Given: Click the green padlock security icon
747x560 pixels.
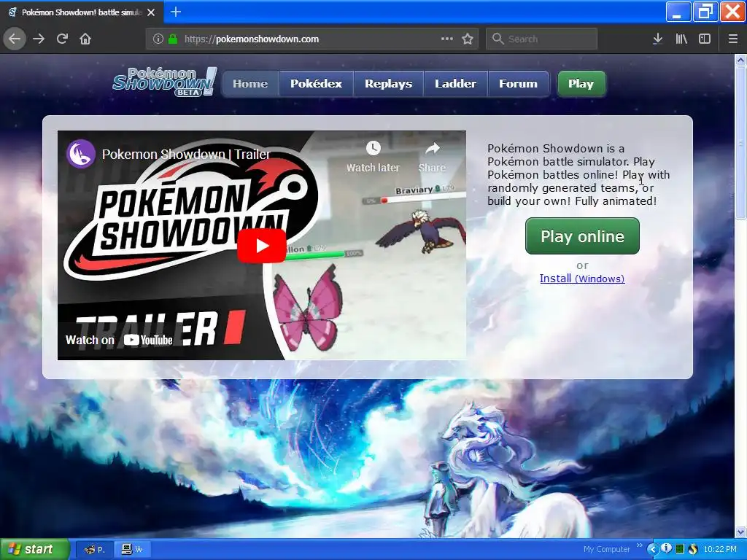Looking at the screenshot, I should 173,39.
